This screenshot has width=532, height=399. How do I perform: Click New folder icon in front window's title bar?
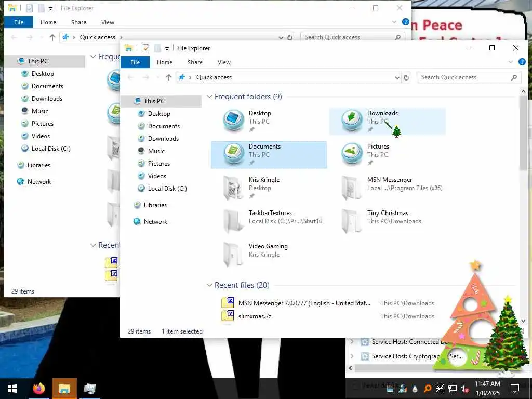click(x=157, y=48)
